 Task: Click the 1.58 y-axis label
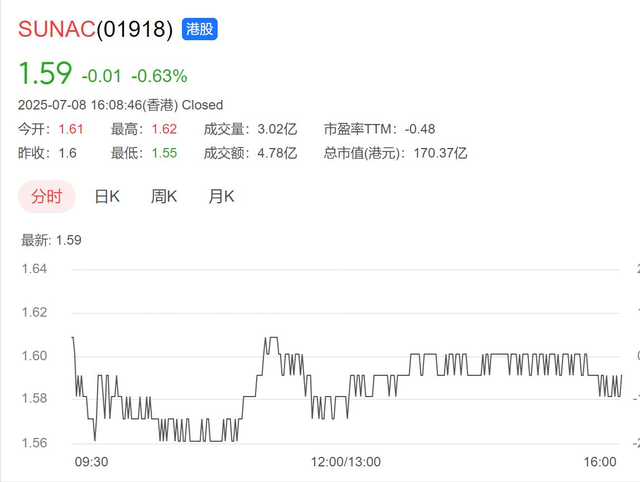34,398
